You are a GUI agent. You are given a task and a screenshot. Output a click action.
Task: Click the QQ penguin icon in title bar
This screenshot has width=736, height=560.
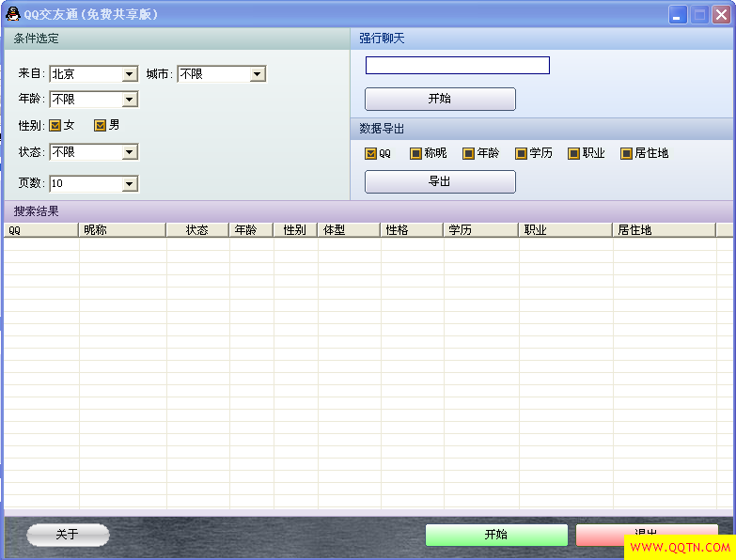pyautogui.click(x=12, y=13)
